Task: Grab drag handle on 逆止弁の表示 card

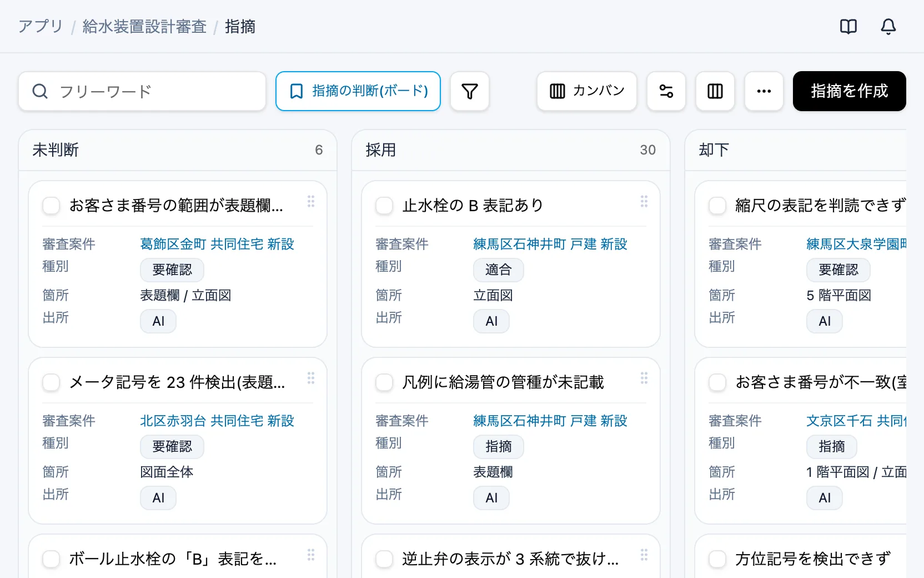Action: (644, 555)
